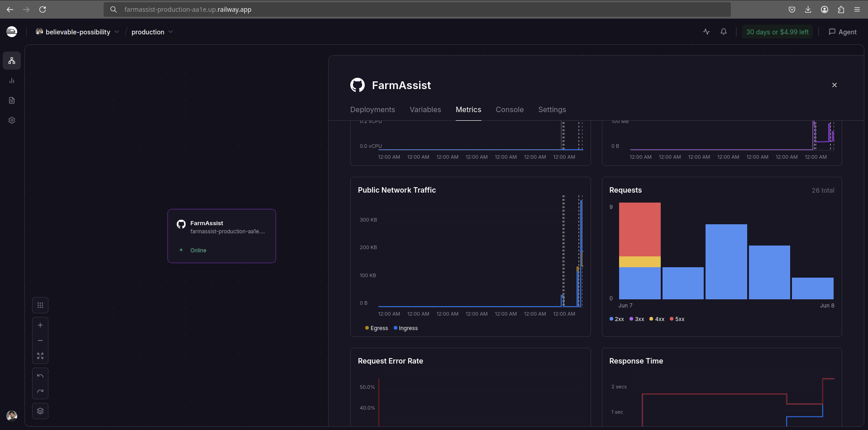Click the '300 KB' axis label

coord(368,220)
